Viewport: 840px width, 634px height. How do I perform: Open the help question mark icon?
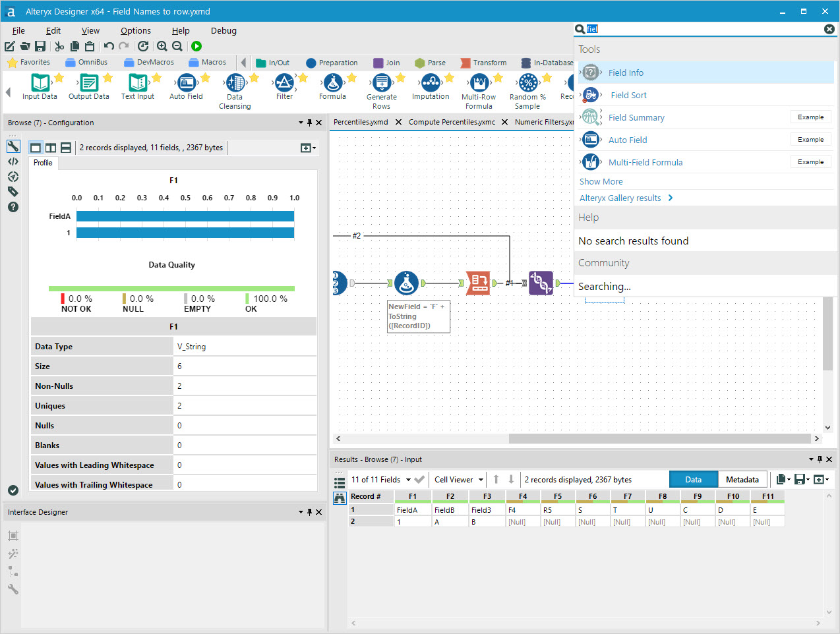pyautogui.click(x=13, y=207)
